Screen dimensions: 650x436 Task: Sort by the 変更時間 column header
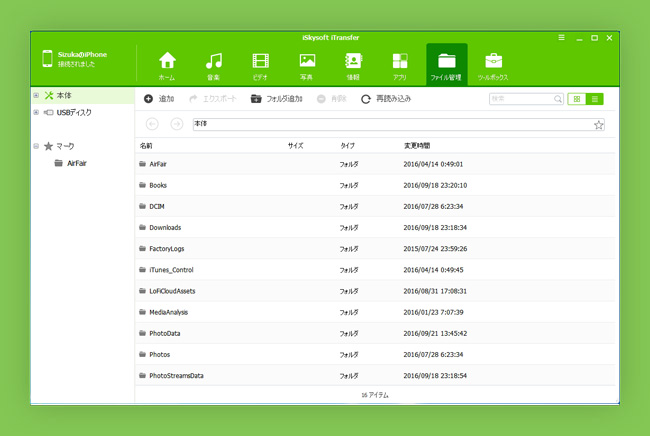tap(417, 145)
